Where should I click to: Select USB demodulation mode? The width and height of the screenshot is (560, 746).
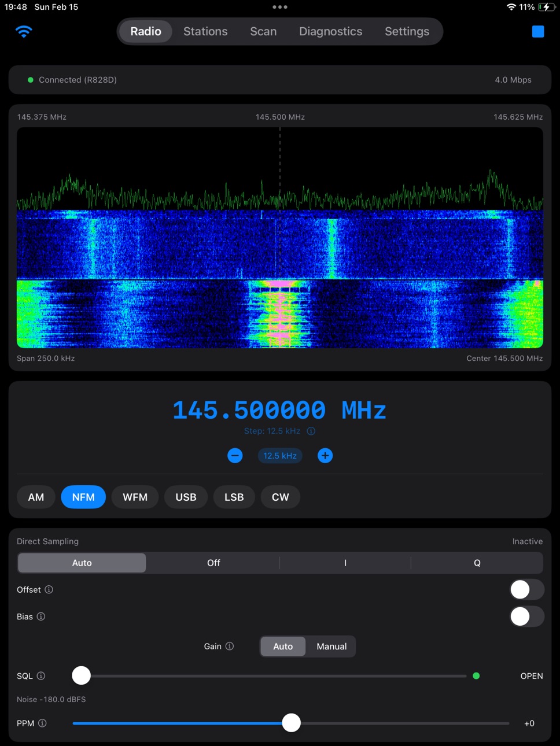coord(186,497)
